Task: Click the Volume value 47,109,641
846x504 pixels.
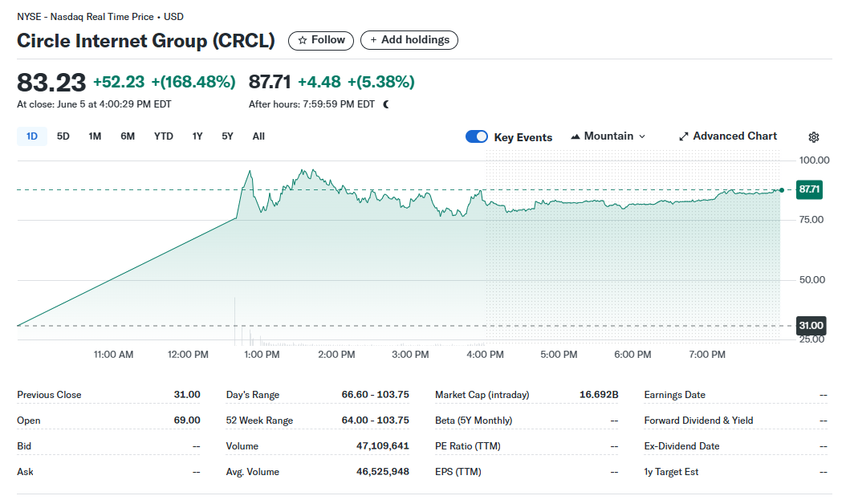Action: tap(383, 446)
